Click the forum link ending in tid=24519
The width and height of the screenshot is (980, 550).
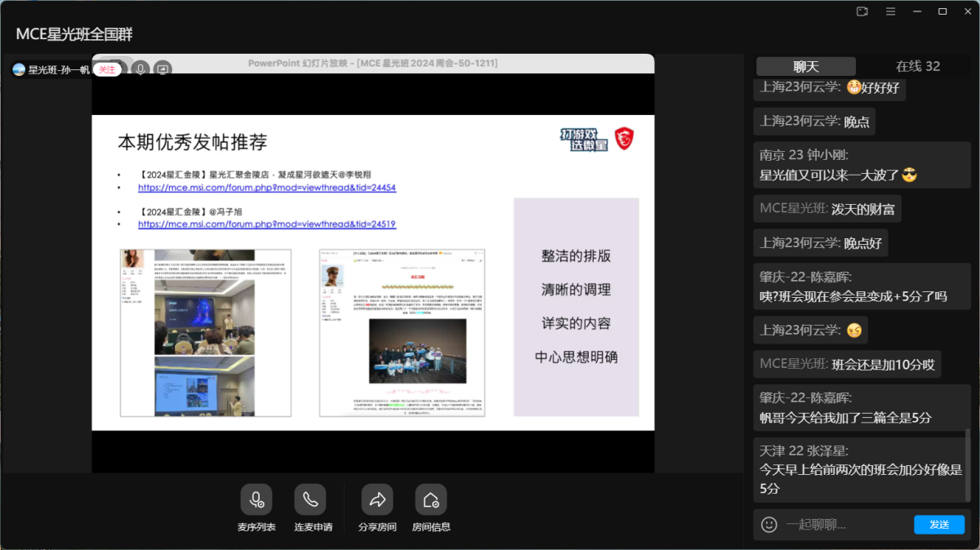pos(266,224)
